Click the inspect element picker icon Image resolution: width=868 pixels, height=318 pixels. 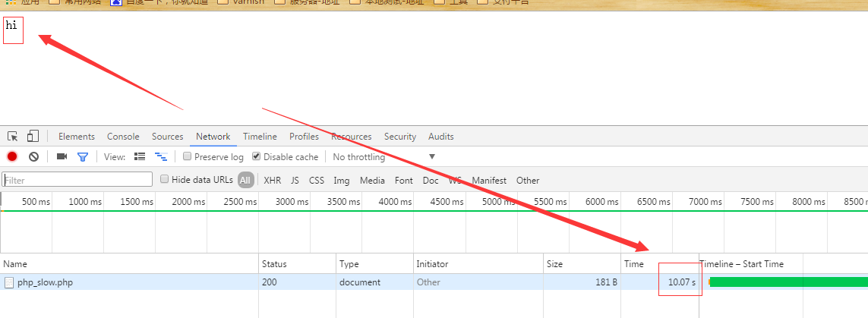13,137
